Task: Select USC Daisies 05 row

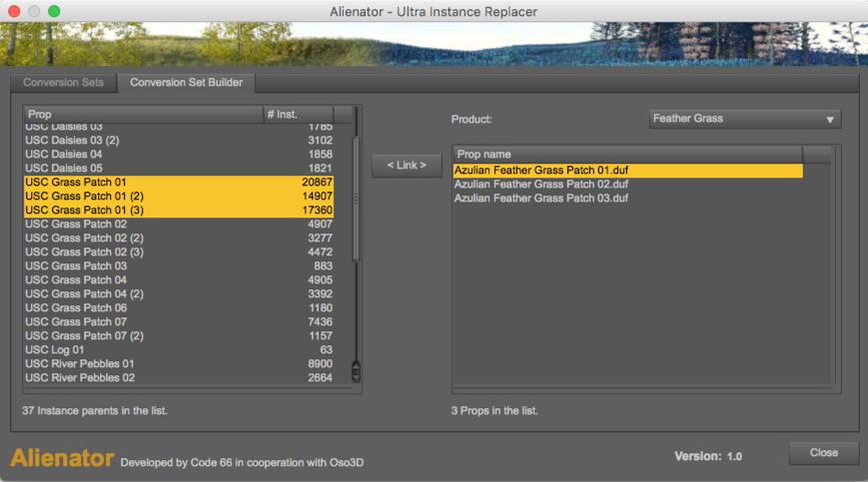Action: pos(178,168)
